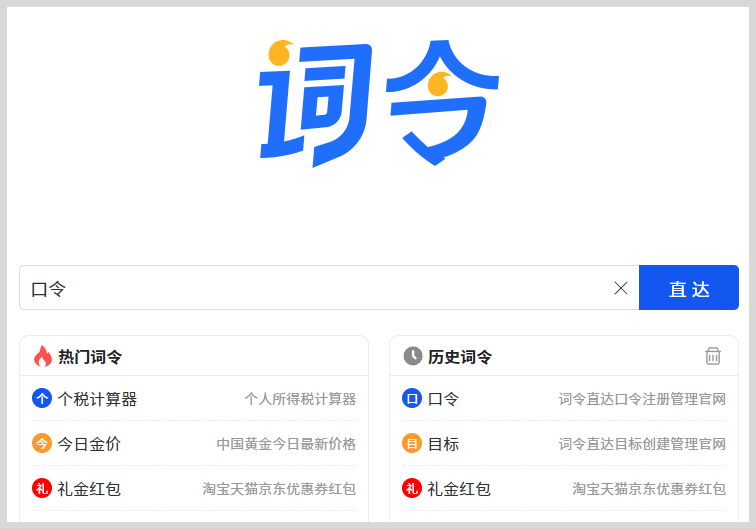
Task: Open the 今日金价 hot keyword
Action: tap(89, 444)
